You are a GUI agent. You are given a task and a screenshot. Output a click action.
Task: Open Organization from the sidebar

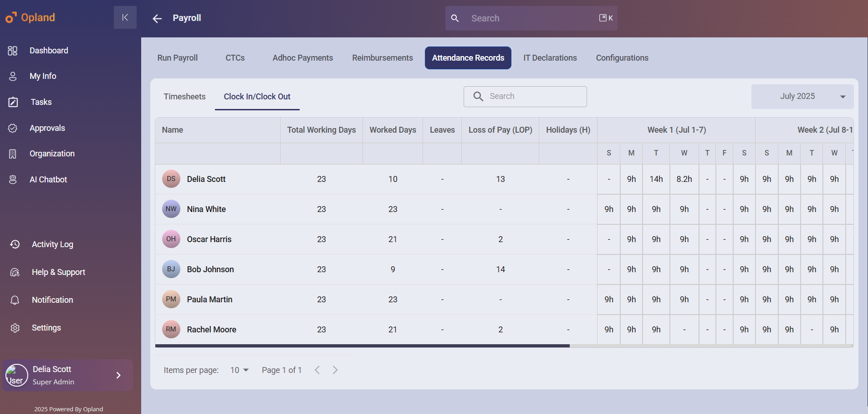(x=52, y=154)
